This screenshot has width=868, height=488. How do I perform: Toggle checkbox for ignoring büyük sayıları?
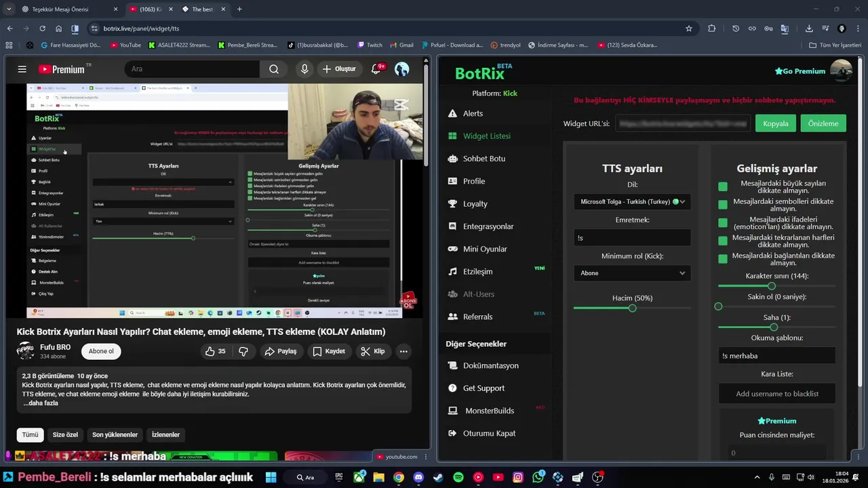(x=723, y=186)
